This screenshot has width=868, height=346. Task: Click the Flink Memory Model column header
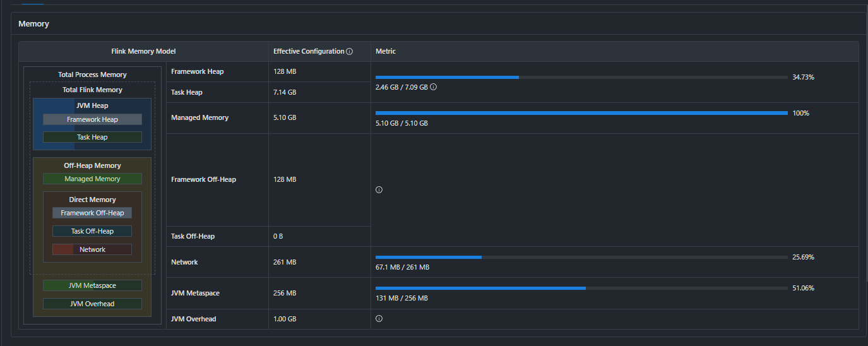tap(143, 51)
